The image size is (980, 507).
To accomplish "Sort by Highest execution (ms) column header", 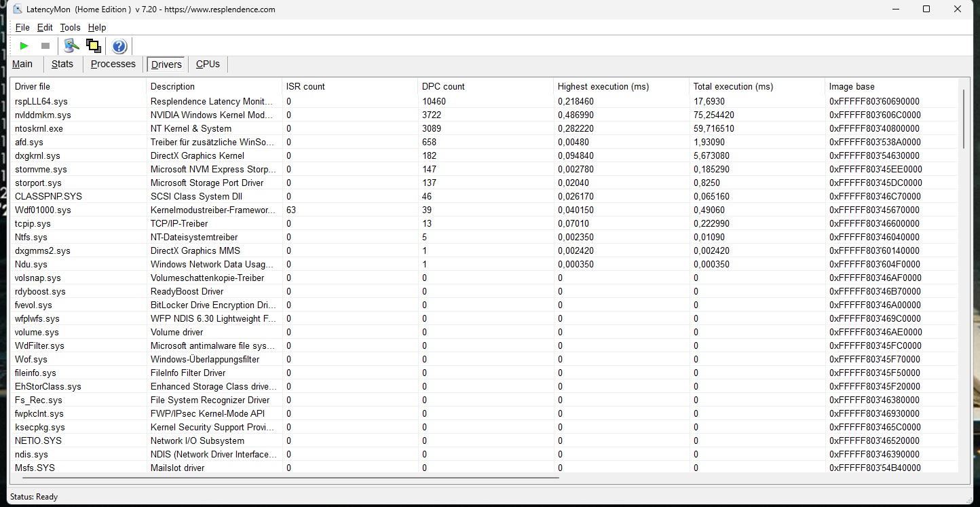I will click(x=622, y=86).
